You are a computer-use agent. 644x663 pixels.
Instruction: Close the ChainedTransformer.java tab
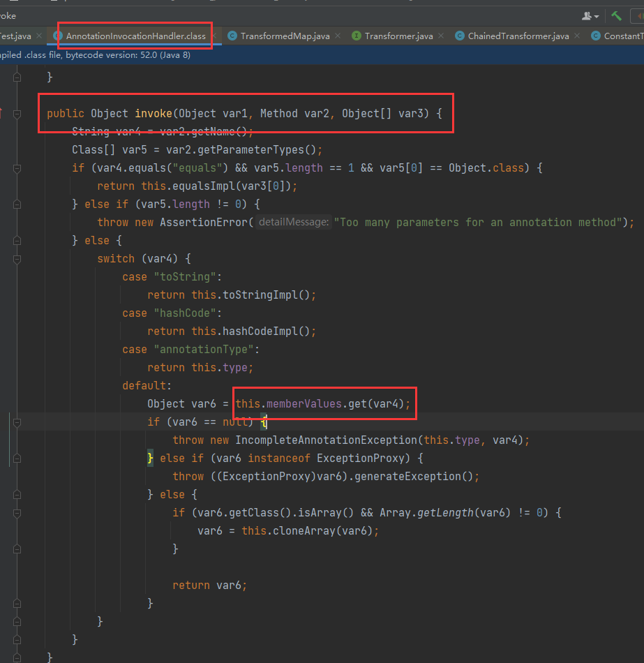click(x=577, y=36)
